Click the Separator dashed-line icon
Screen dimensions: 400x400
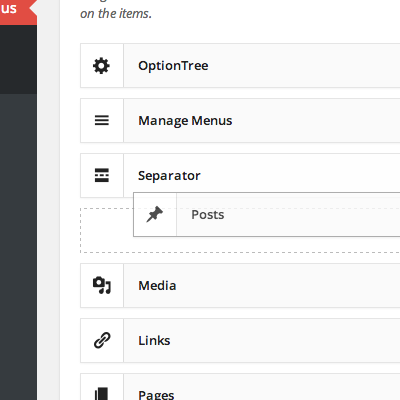[x=102, y=175]
